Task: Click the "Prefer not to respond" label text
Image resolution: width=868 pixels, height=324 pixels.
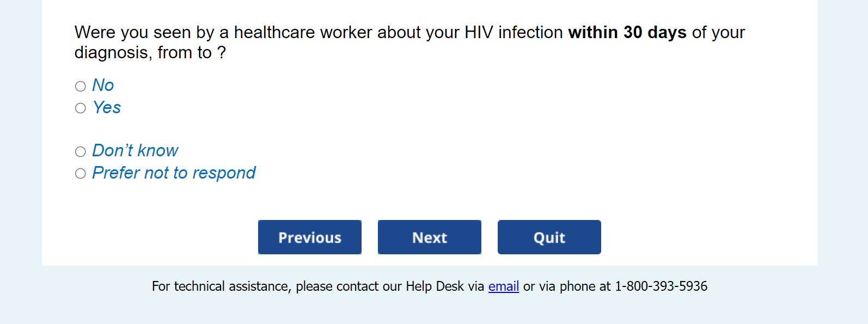Action: coord(174,173)
